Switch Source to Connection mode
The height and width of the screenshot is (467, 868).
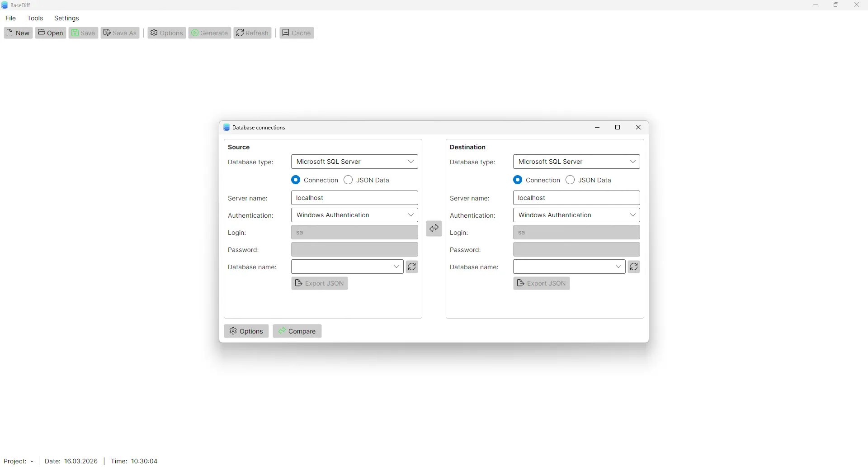[296, 180]
